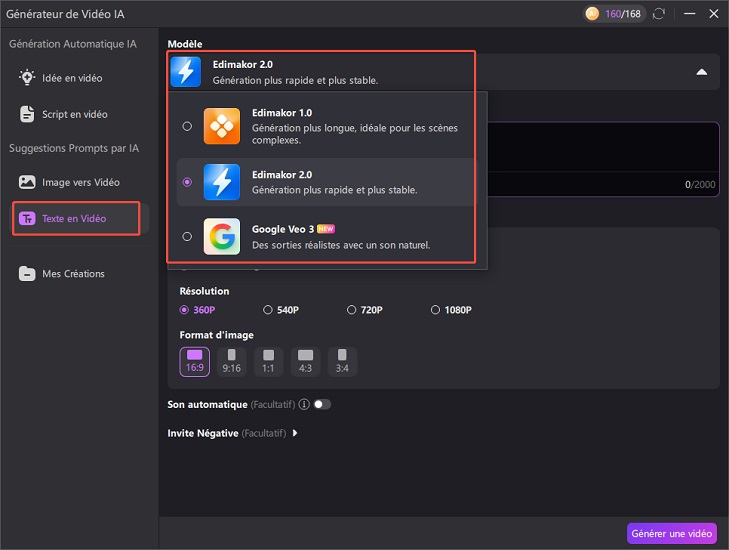Click the NEW badge beside Google Veo 3
This screenshot has height=550, width=729.
coord(326,229)
